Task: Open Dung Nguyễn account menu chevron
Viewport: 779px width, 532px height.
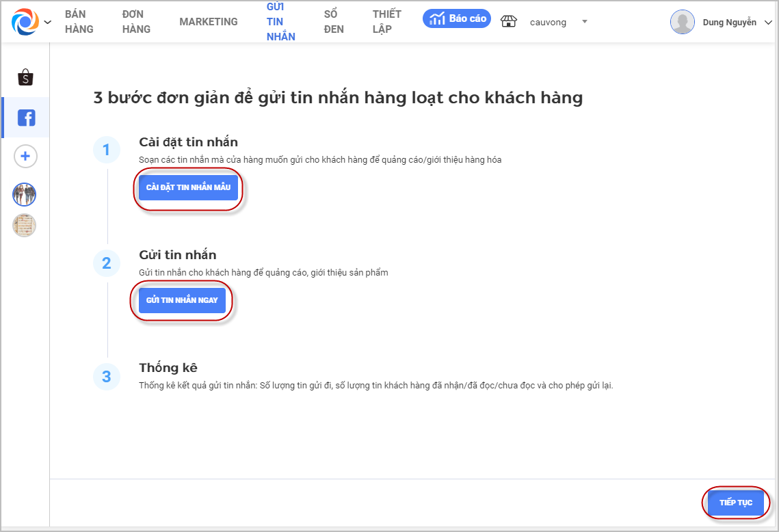Action: click(x=768, y=23)
